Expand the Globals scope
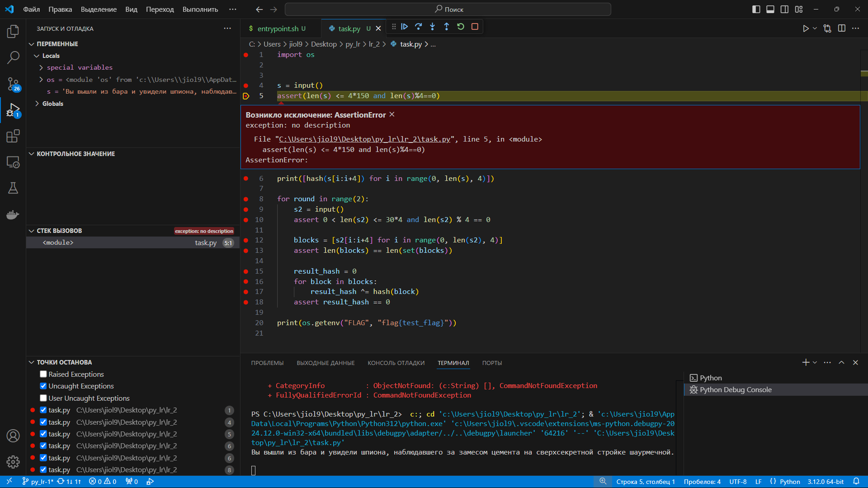This screenshot has height=488, width=868. point(37,104)
